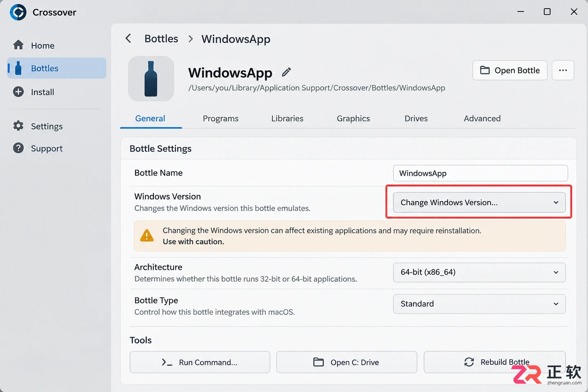Viewport: 588px width, 392px height.
Task: Open the more options ellipsis menu
Action: pos(563,70)
